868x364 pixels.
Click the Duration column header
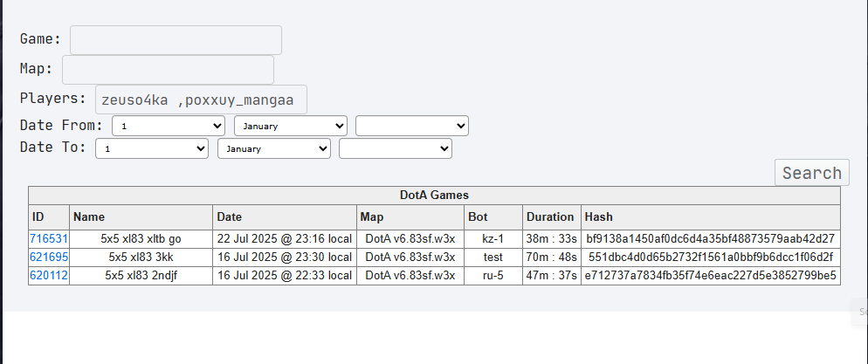(551, 216)
